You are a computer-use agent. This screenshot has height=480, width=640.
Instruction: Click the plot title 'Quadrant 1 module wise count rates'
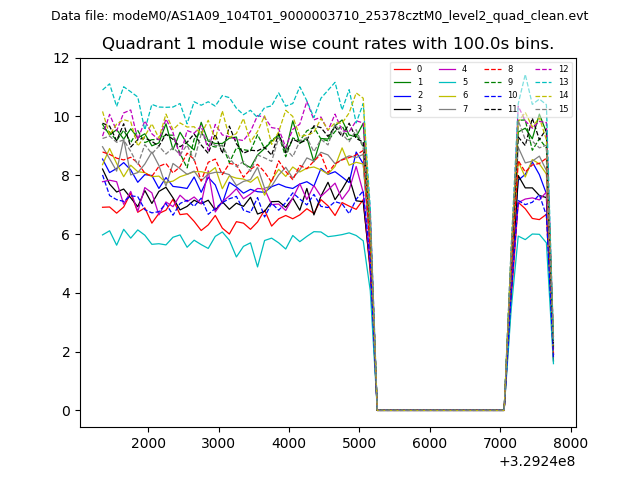327,44
